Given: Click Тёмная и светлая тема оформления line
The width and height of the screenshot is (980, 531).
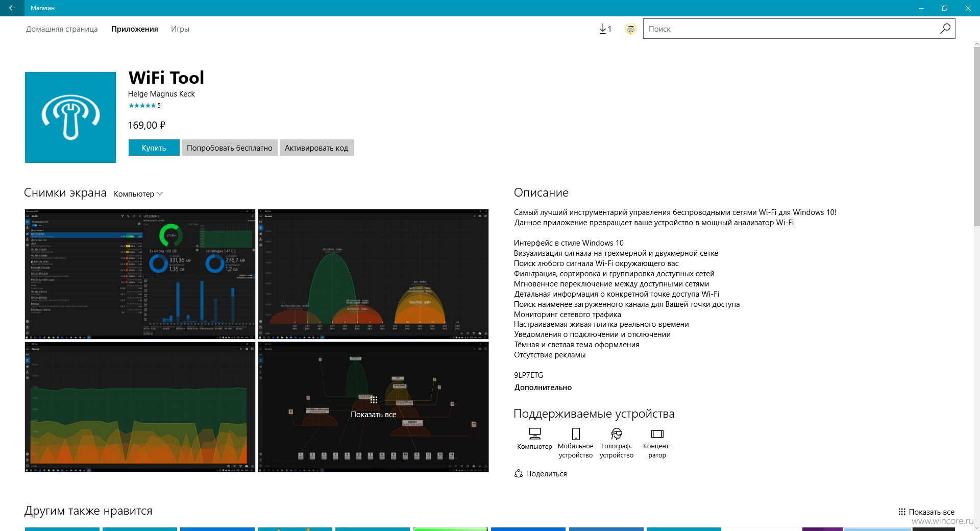Looking at the screenshot, I should pos(576,345).
